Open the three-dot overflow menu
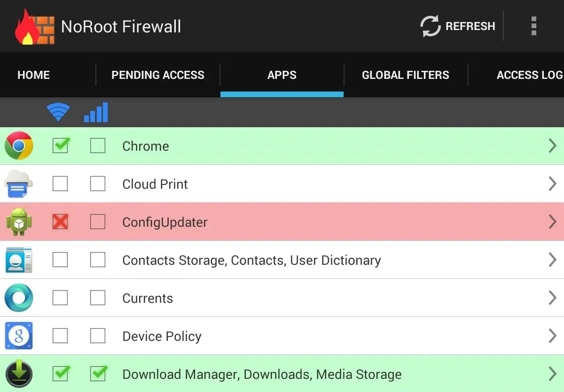Viewport: 564px width, 392px height. coord(533,26)
